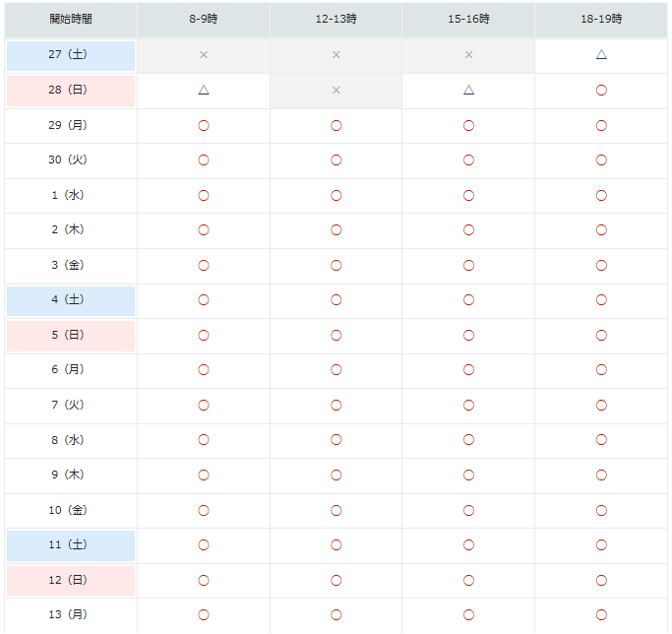
Task: Select the 12-13時 circle on 11 (土)
Action: pyautogui.click(x=336, y=545)
